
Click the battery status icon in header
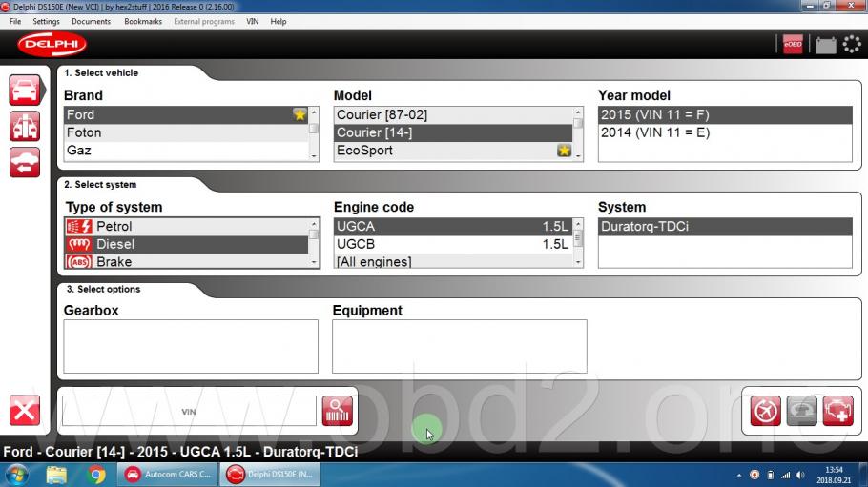coord(825,45)
